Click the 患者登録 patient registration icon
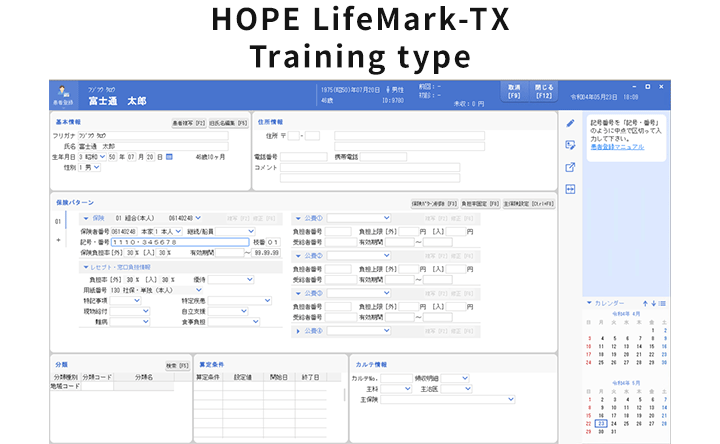Screen dimensions: 720x444 point(62,95)
